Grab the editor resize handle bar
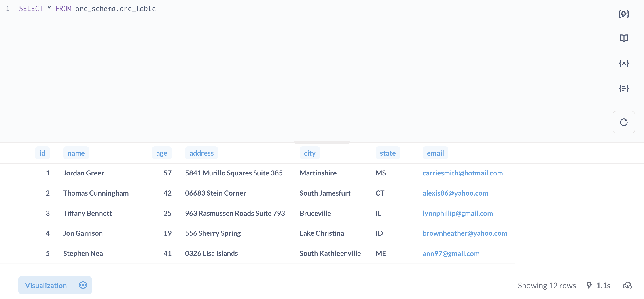 tap(322, 142)
